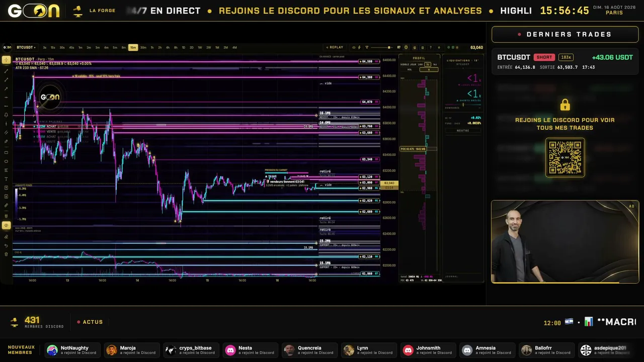Pick the eraser tool in left toolbar
This screenshot has width=644, height=362.
(x=6, y=236)
